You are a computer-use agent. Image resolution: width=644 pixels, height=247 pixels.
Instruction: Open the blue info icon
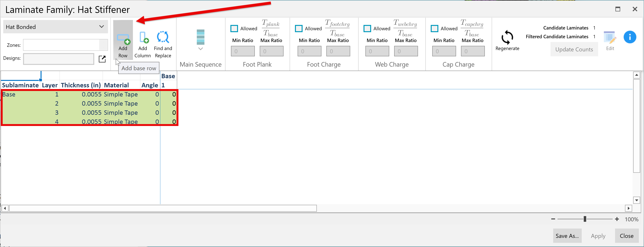(x=630, y=37)
